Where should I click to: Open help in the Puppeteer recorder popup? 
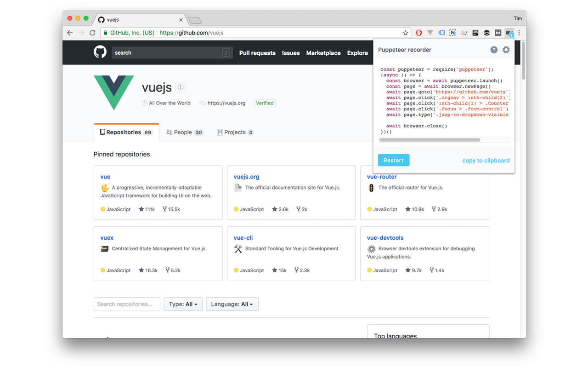click(494, 50)
